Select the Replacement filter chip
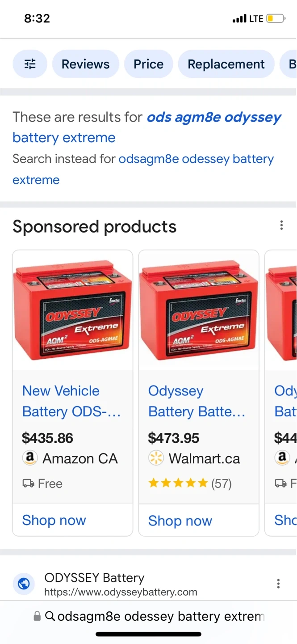The width and height of the screenshot is (297, 644). (226, 64)
